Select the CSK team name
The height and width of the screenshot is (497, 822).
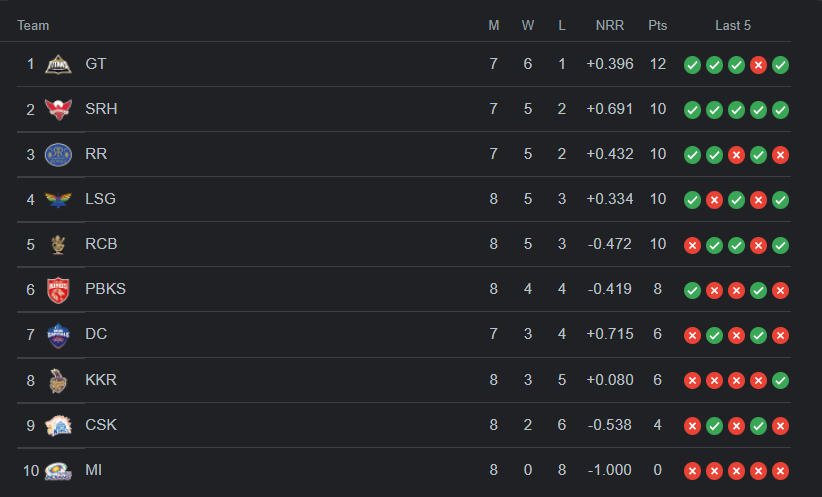coord(101,425)
